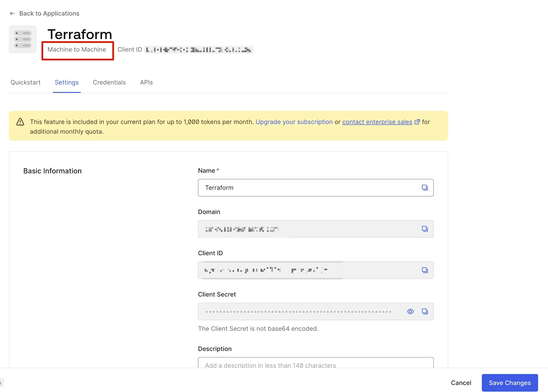
Task: Click the header Client ID value
Action: tap(199, 50)
